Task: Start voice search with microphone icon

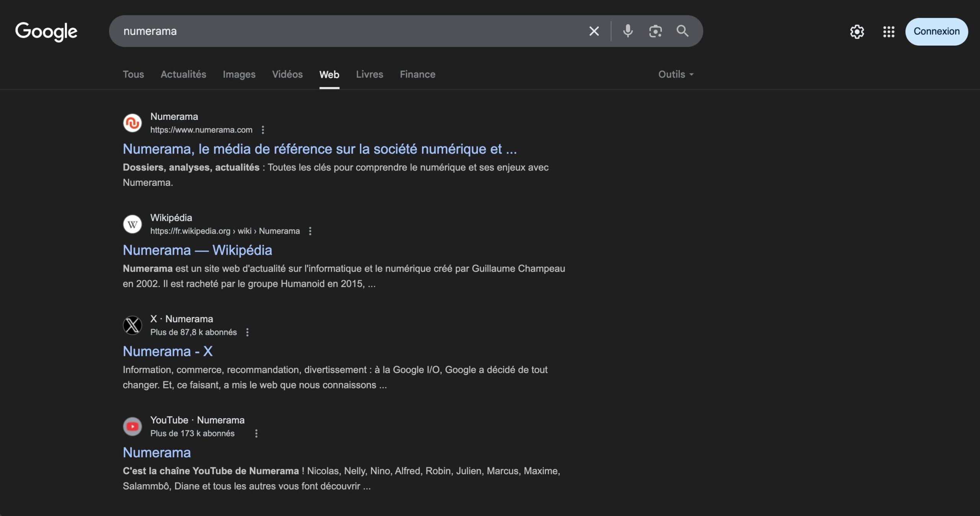Action: point(628,31)
